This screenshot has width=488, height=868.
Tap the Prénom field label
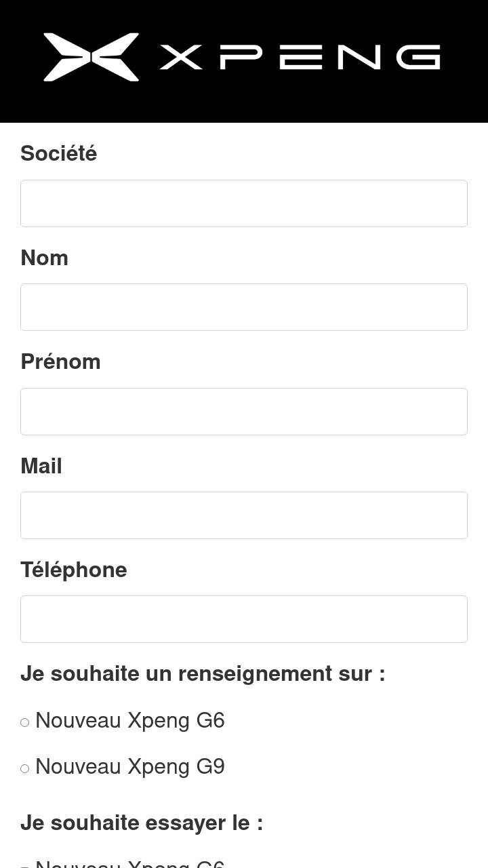[x=61, y=361]
